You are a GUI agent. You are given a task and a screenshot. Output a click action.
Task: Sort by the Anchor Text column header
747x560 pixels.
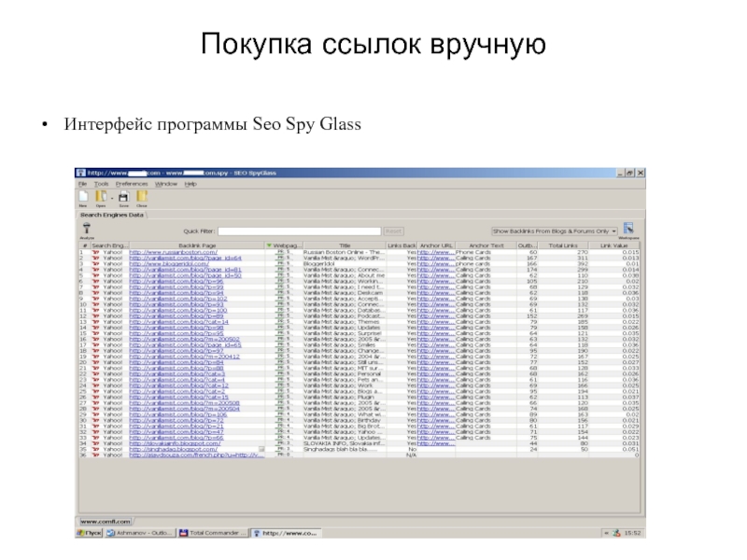pos(486,245)
